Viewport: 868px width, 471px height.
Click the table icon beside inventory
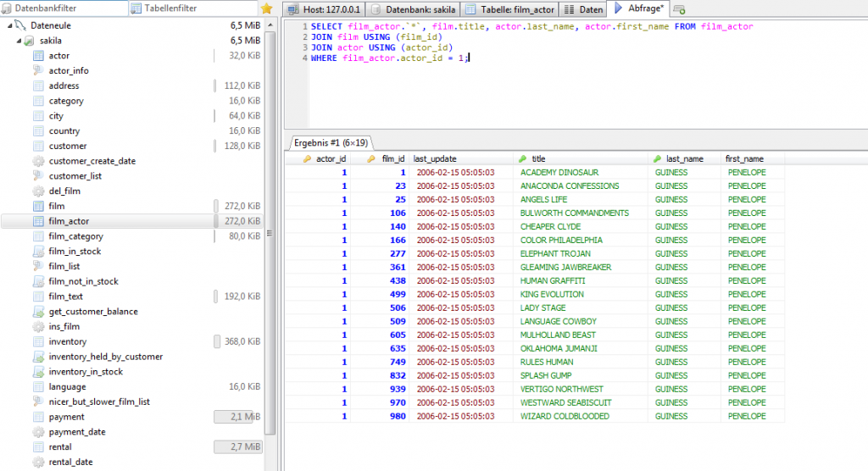click(38, 341)
